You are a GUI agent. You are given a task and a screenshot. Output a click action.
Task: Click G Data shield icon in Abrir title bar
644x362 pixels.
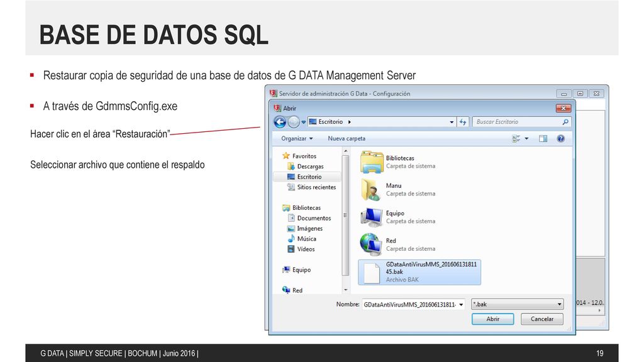[x=277, y=108]
